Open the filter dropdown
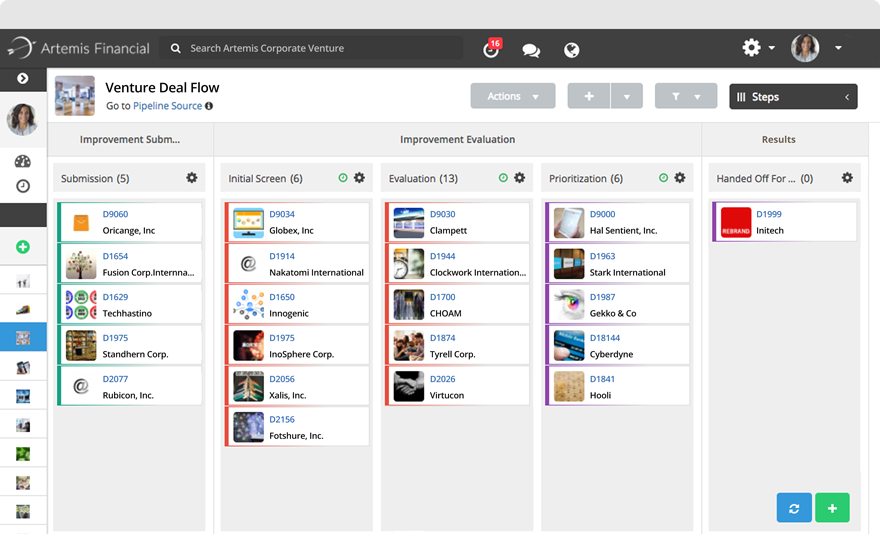 686,96
